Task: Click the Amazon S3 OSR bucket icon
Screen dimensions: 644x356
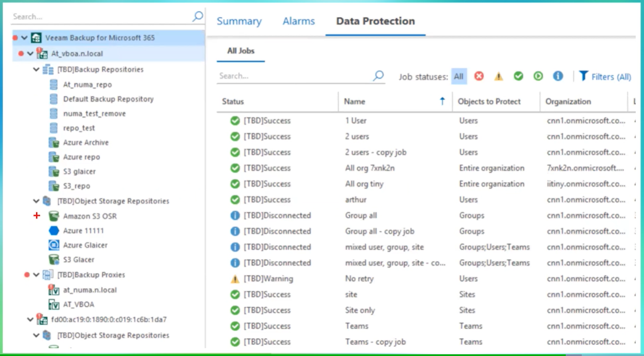Action: (x=54, y=216)
